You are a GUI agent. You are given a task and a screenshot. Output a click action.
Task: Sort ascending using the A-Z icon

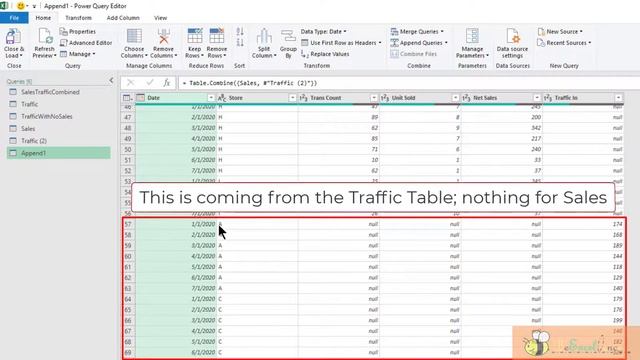240,31
